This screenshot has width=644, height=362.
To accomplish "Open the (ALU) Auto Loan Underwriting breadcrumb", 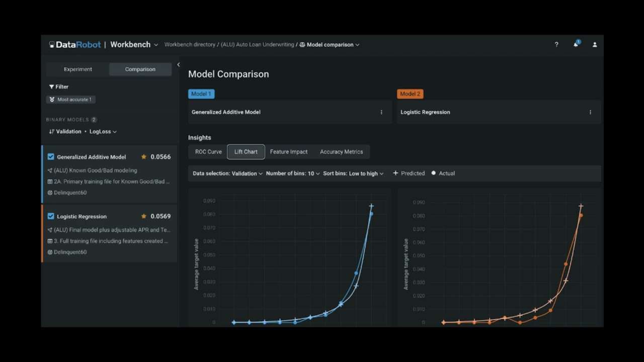I will [257, 45].
